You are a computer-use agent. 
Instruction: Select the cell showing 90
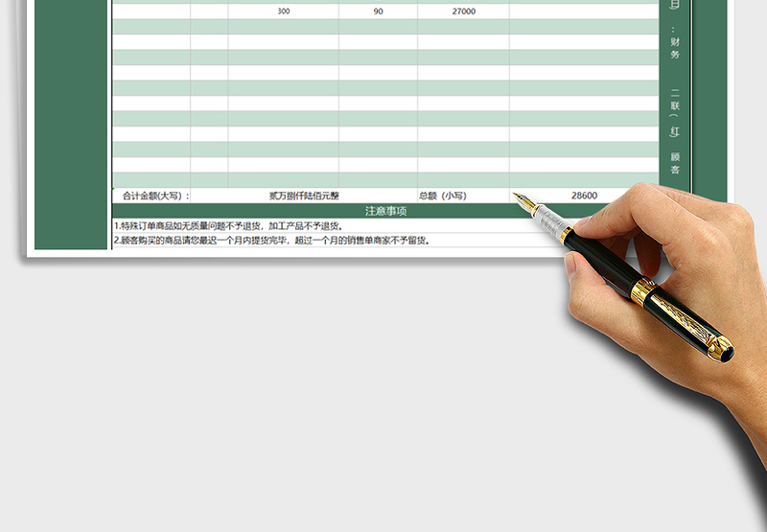pyautogui.click(x=378, y=12)
